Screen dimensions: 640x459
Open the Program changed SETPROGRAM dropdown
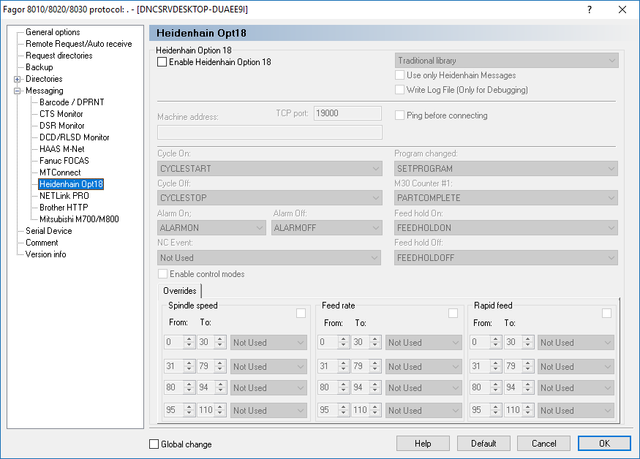(x=506, y=169)
